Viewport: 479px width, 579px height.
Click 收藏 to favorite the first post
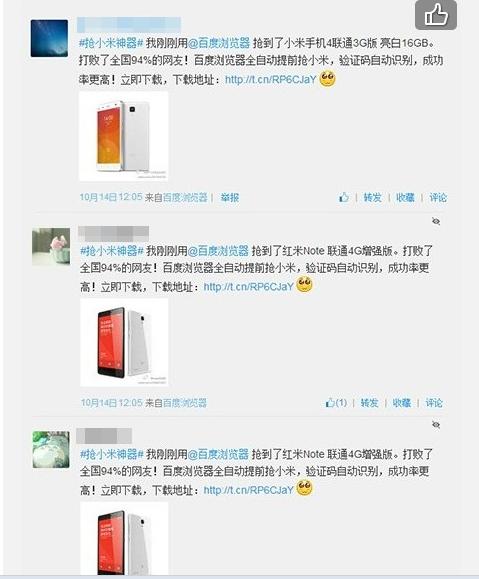click(405, 198)
